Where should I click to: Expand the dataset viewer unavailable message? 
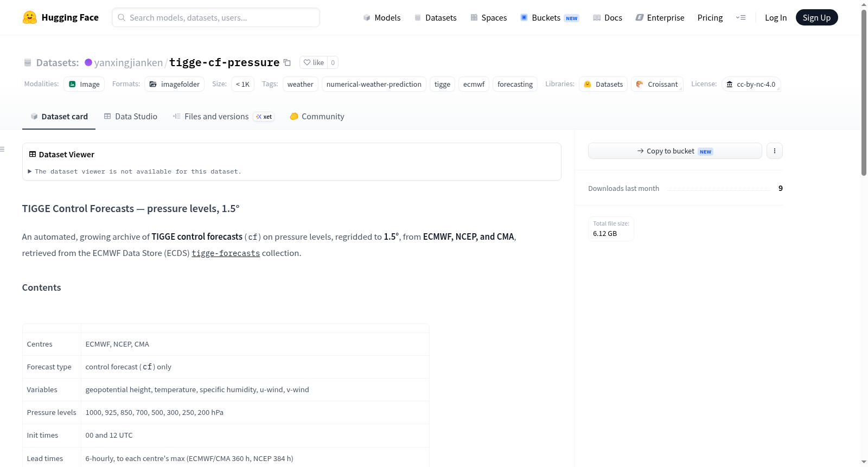(x=135, y=171)
